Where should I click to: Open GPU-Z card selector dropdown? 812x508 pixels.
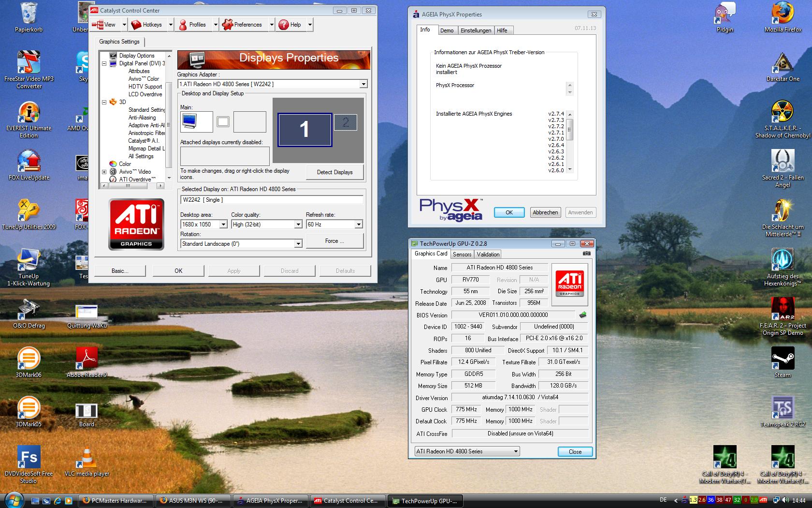[467, 451]
